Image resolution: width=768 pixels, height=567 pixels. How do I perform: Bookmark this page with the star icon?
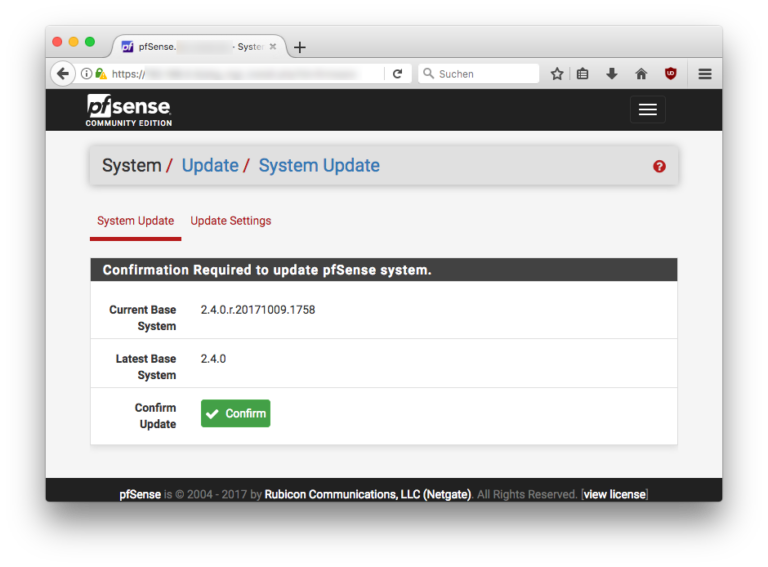557,74
